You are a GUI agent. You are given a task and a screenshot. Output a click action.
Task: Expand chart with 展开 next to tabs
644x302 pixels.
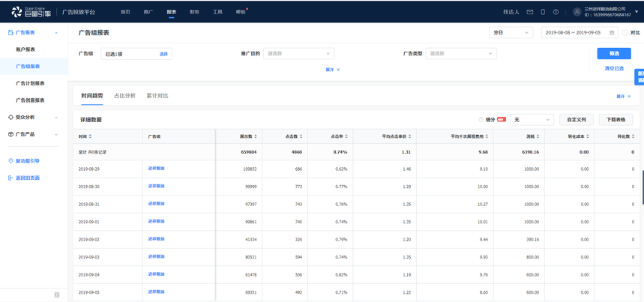tap(623, 97)
